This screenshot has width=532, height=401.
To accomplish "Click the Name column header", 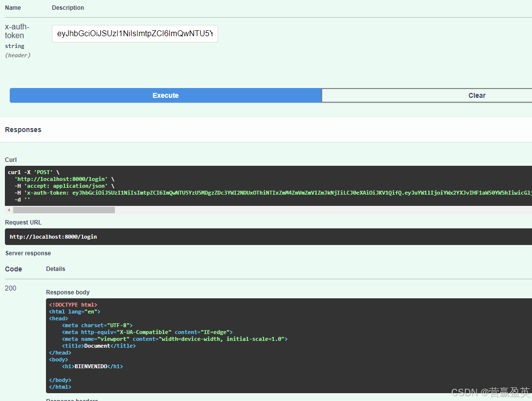I will (12, 7).
